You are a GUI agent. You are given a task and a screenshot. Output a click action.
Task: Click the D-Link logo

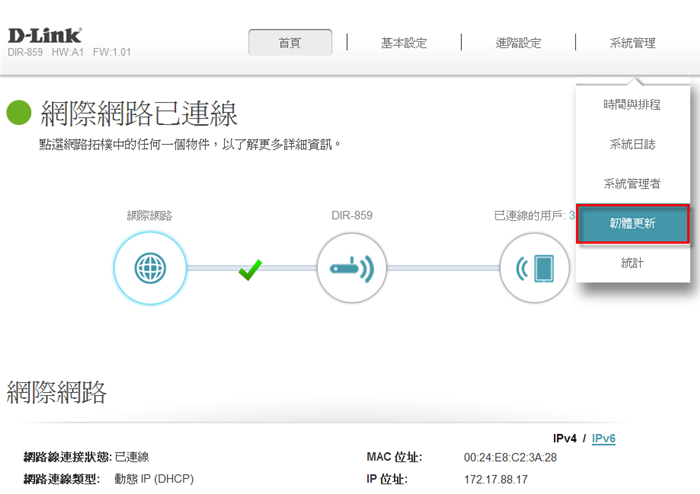pos(45,36)
